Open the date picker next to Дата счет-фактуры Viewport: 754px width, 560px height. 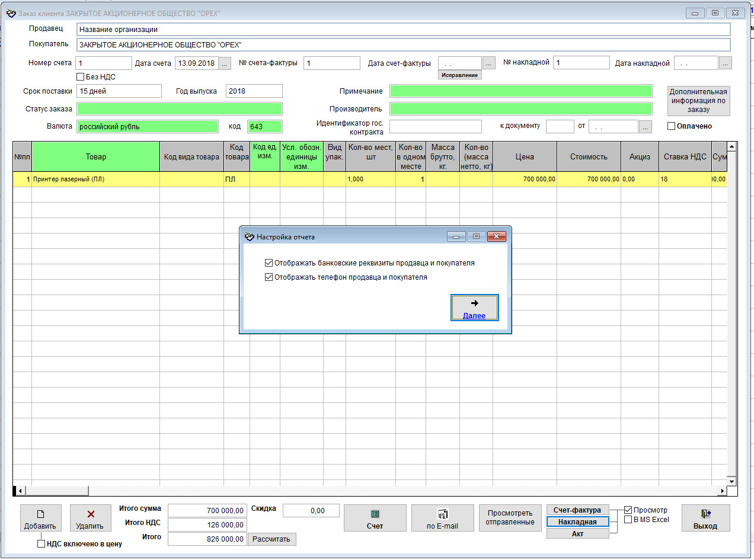[x=488, y=63]
